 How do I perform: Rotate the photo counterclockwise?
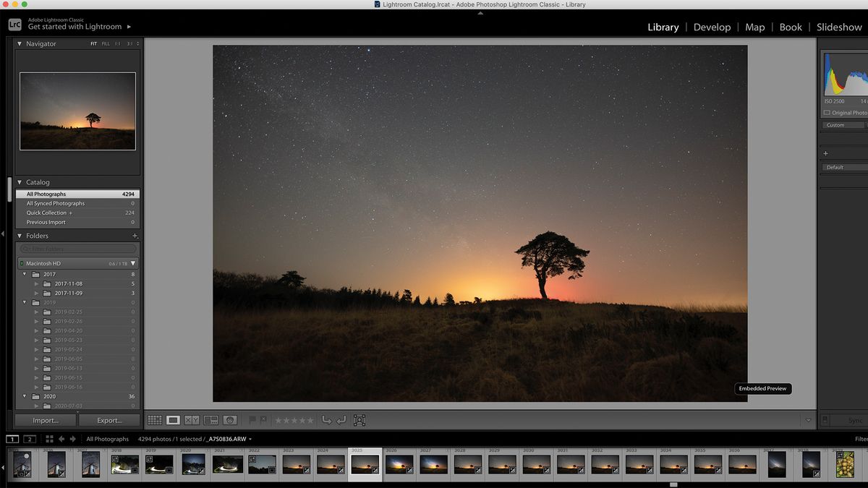[x=325, y=420]
